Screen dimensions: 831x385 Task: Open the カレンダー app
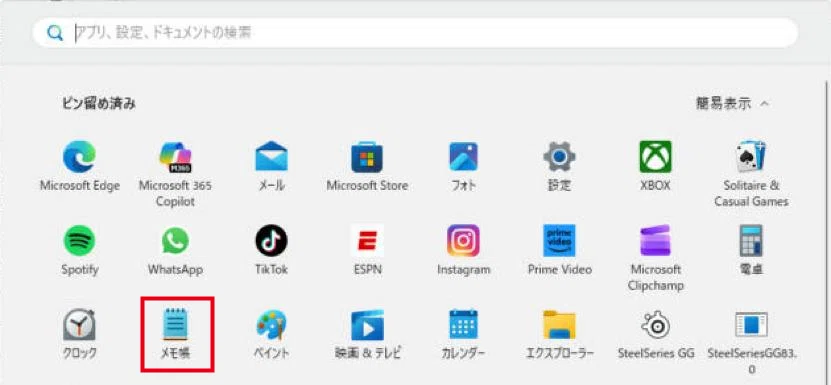click(x=463, y=334)
